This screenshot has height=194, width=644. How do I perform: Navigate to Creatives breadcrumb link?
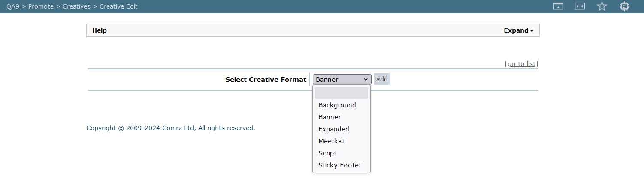[x=76, y=6]
